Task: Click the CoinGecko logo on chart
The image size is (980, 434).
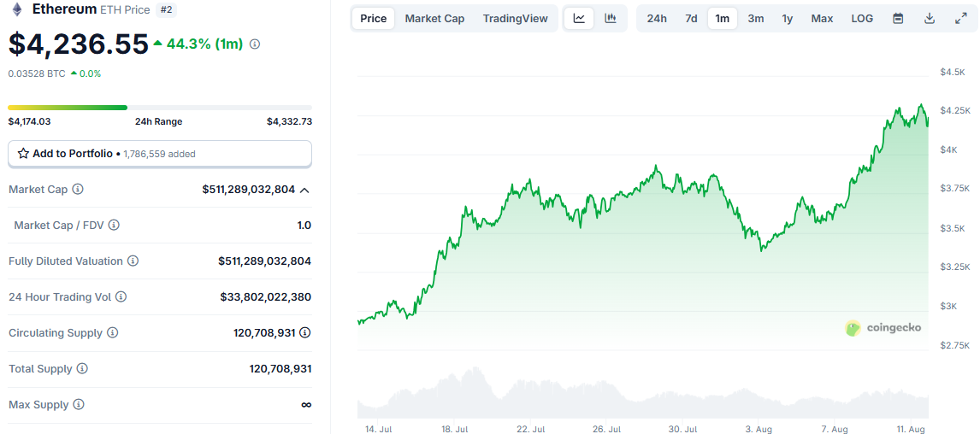Action: [x=883, y=328]
